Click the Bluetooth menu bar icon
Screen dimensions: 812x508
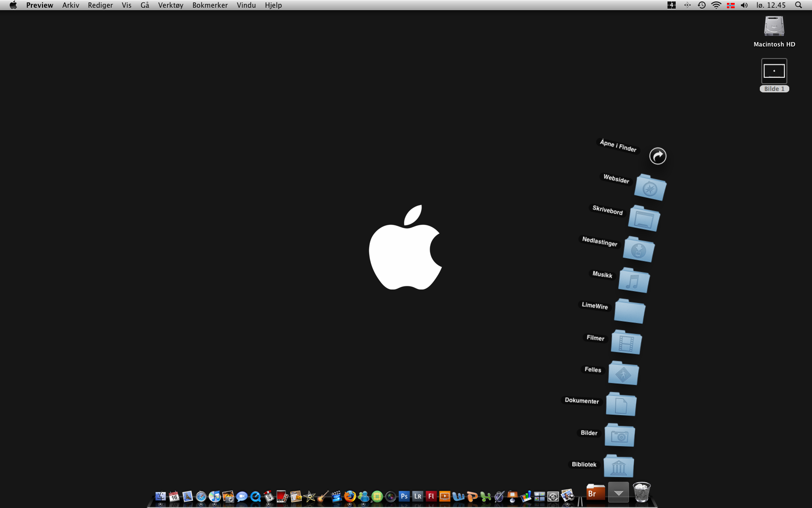coord(687,5)
